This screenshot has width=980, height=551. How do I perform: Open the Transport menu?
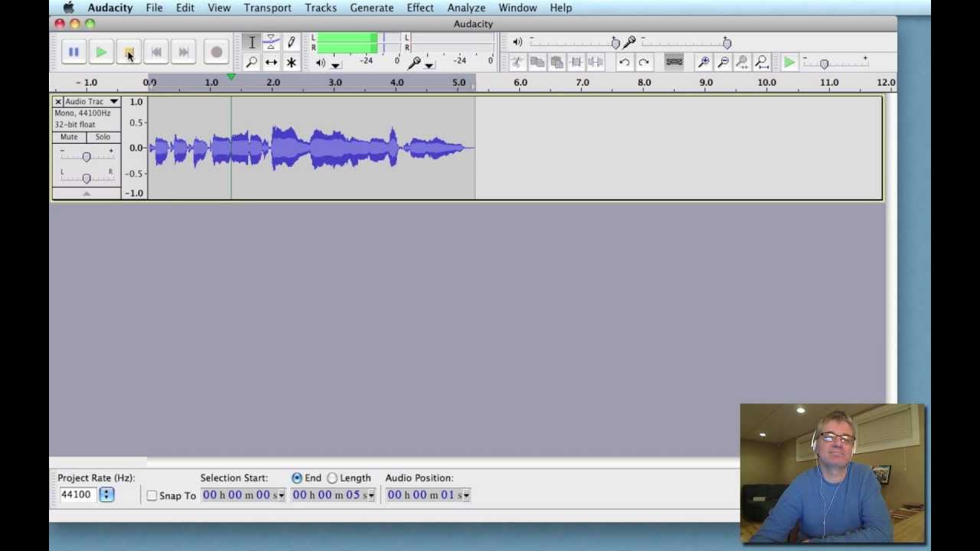[x=267, y=8]
